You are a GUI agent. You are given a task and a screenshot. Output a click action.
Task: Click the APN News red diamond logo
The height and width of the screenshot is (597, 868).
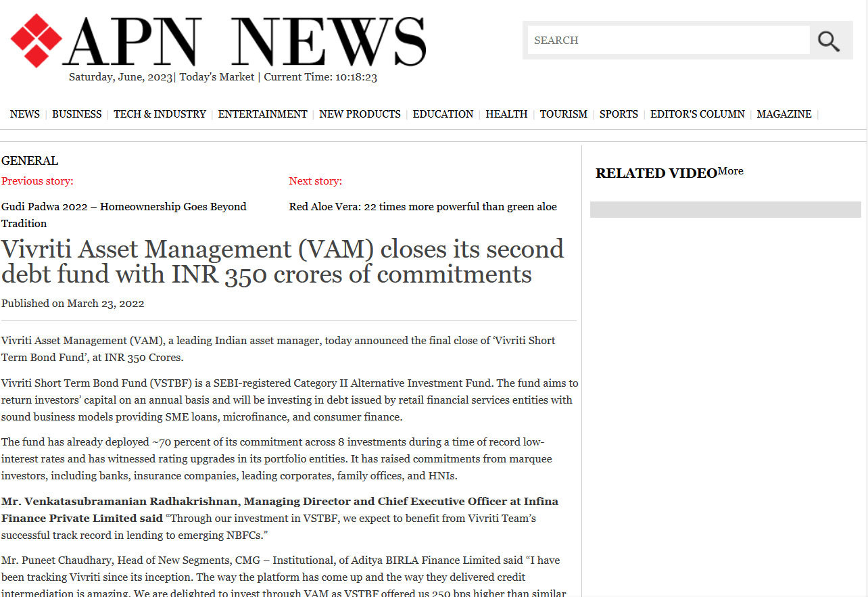tap(36, 41)
